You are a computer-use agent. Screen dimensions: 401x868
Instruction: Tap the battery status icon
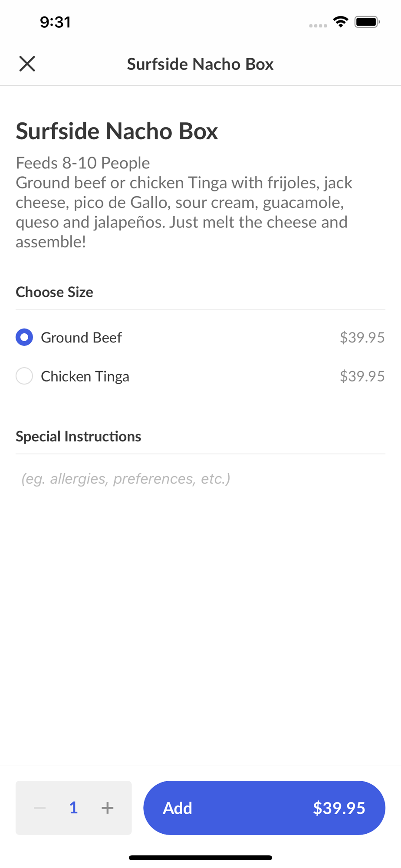(367, 22)
